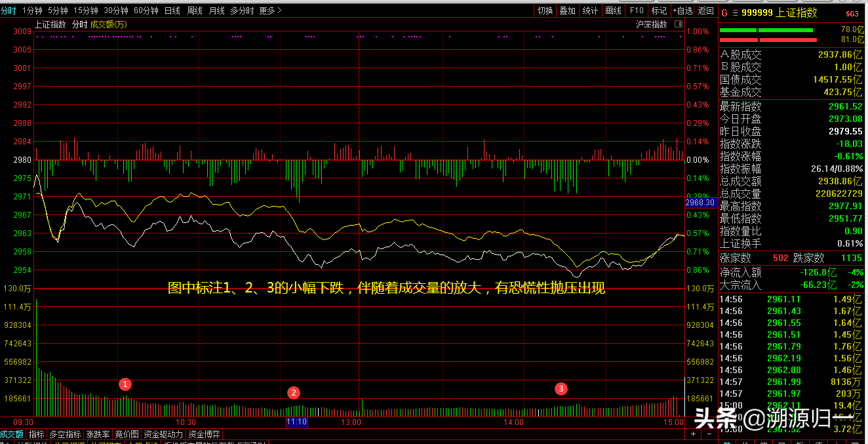This screenshot has height=444, width=868.
Task: Click the minus zoom-out icon at bottom right
Action: (x=708, y=434)
